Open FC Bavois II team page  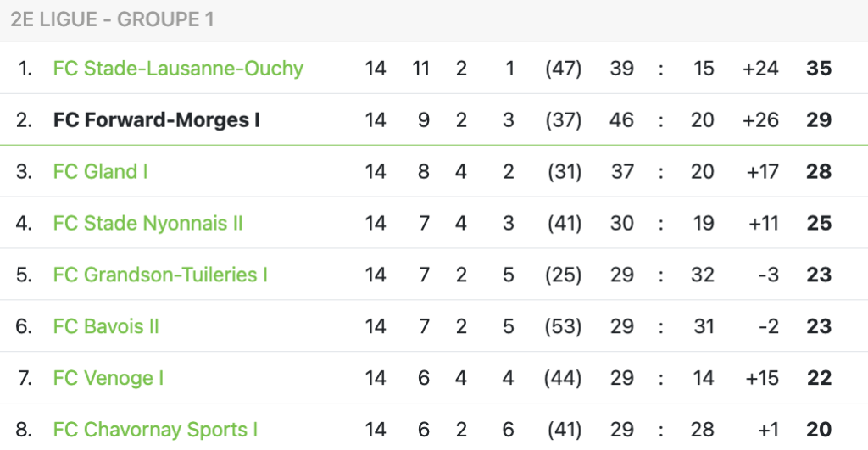[x=106, y=325]
